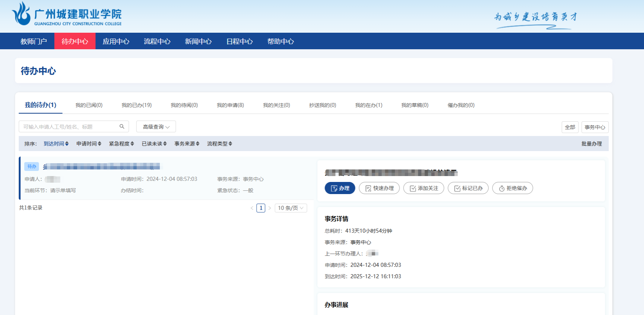
Task: Sort by 已读未读 arrows
Action: [165, 144]
